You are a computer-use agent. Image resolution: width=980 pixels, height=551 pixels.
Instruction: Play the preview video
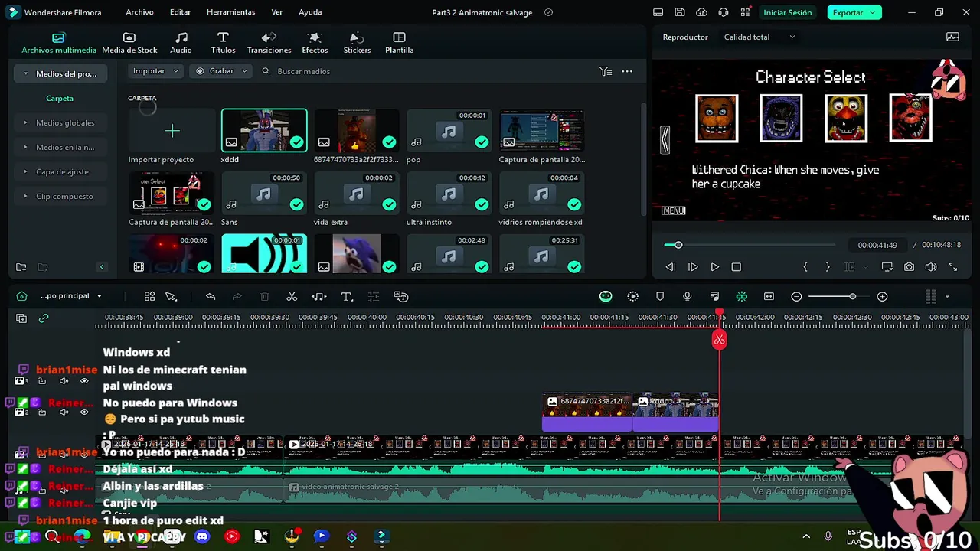click(x=714, y=267)
